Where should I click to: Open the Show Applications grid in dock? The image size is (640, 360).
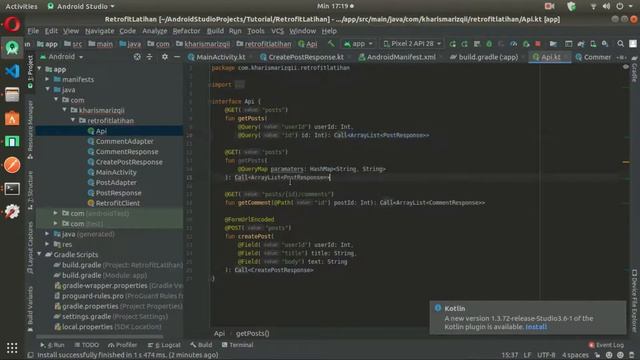tap(12, 348)
